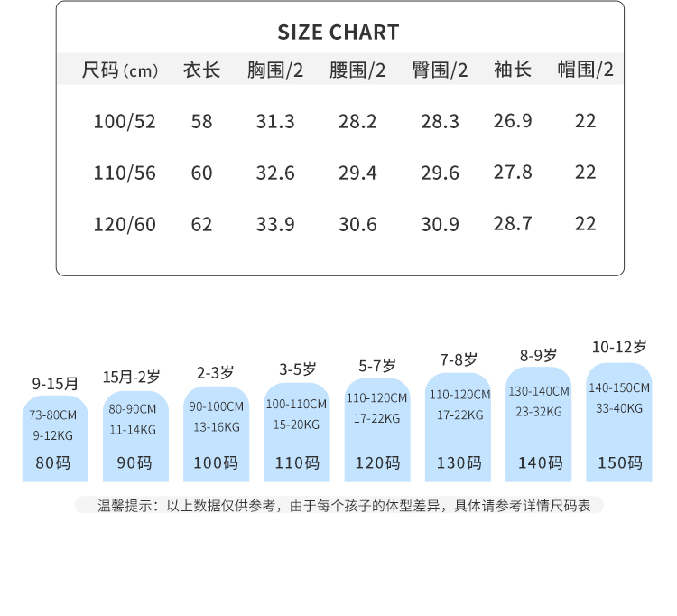Select the 尺码 (cm) column header
The width and height of the screenshot is (677, 616).
tap(120, 70)
